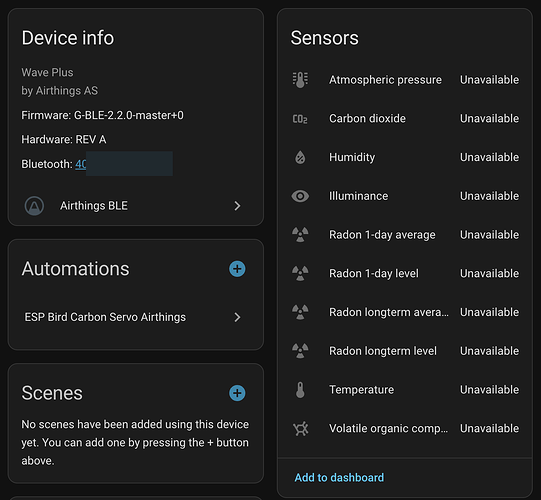Image resolution: width=541 pixels, height=500 pixels.
Task: Click the Sensors card heading
Action: click(x=324, y=38)
